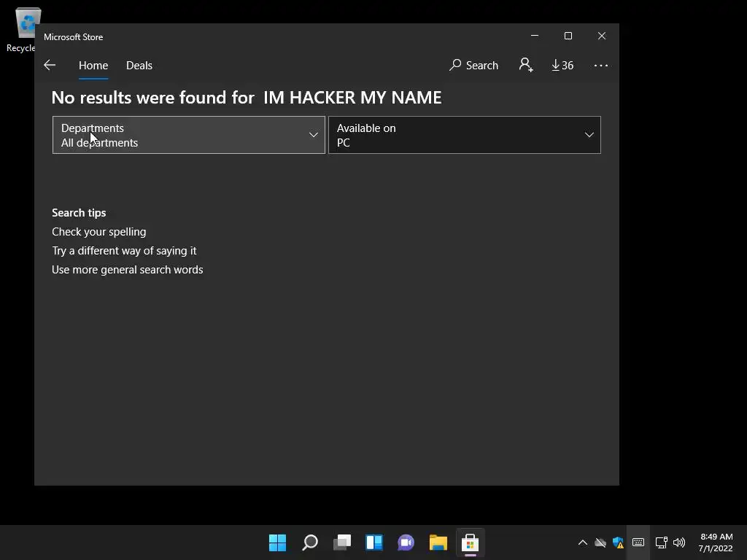This screenshot has width=747, height=560.
Task: Open Task View on the taskbar
Action: pos(342,542)
